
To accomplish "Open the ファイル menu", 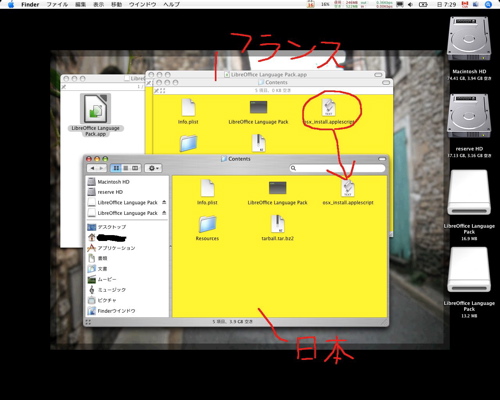I will pyautogui.click(x=57, y=4).
